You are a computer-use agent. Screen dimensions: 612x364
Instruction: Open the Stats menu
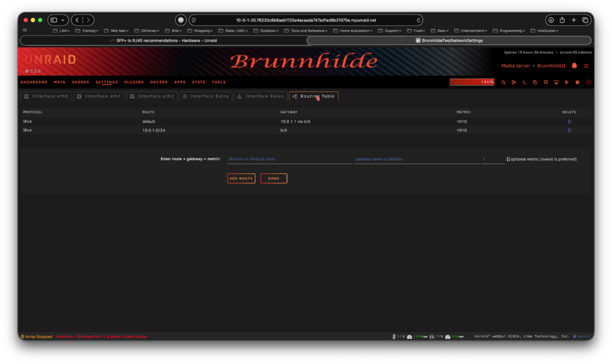[x=199, y=83]
